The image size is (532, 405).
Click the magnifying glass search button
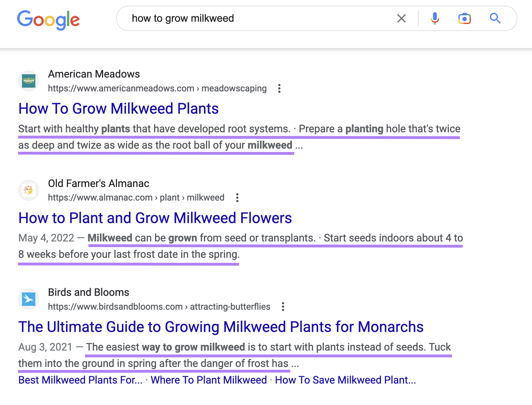click(x=495, y=18)
